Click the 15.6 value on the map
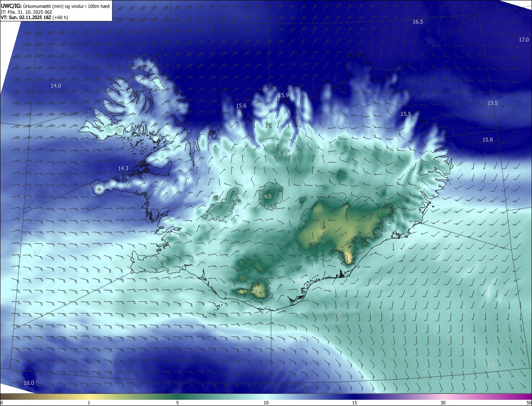The height and width of the screenshot is (406, 532). (x=241, y=106)
